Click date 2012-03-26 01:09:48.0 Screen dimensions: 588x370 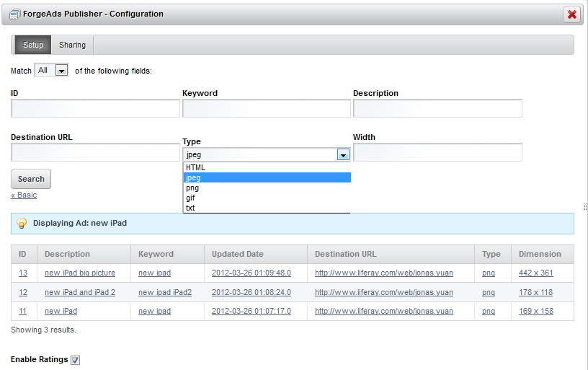point(251,273)
